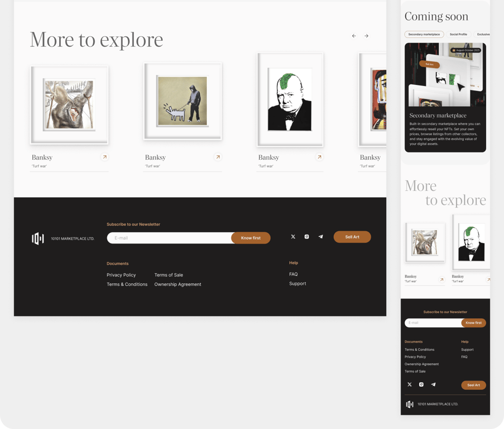Click Banksy title under the dog walker artwork
504x429 pixels.
click(x=155, y=158)
